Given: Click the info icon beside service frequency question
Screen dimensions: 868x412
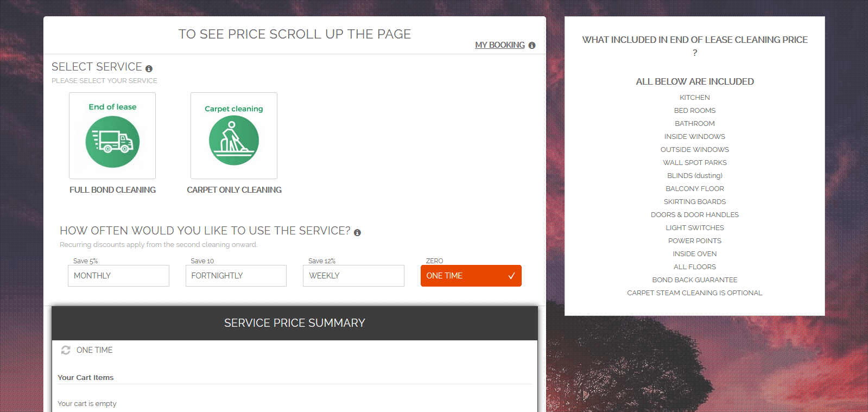Looking at the screenshot, I should [x=357, y=233].
